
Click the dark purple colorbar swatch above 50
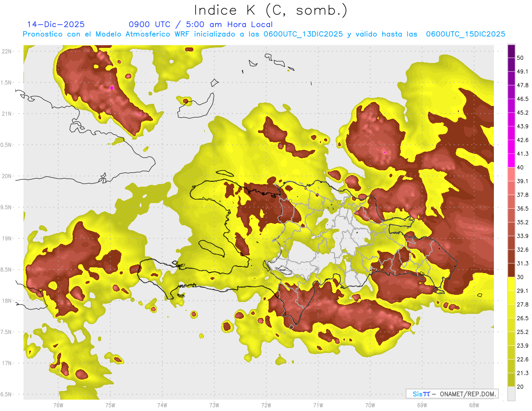pos(511,51)
